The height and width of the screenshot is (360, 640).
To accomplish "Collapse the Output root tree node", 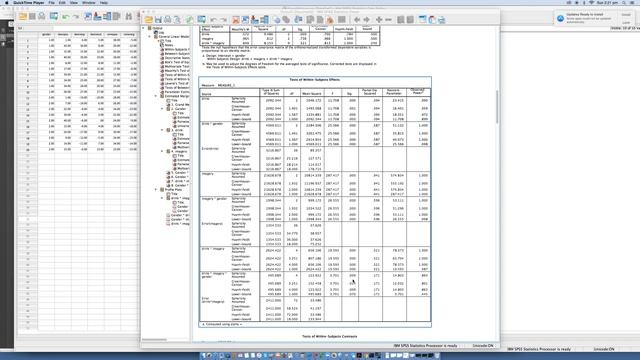I will pyautogui.click(x=144, y=28).
